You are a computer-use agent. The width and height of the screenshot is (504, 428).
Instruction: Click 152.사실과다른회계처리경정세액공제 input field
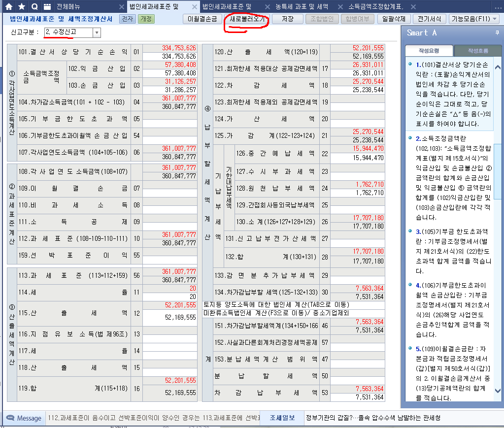coord(357,347)
